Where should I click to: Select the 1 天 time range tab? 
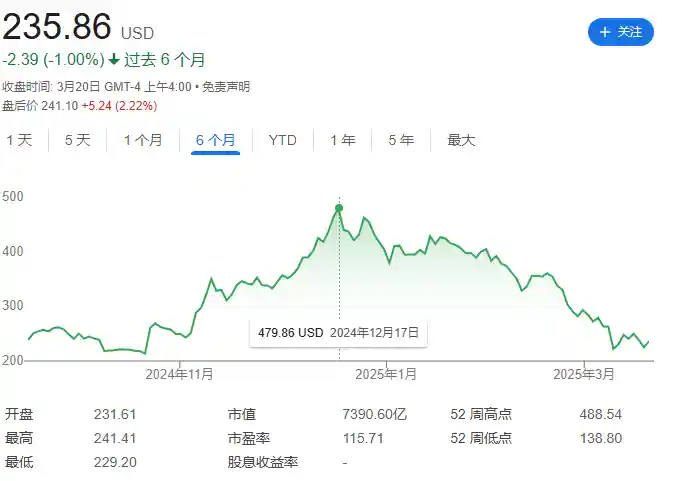click(x=20, y=140)
